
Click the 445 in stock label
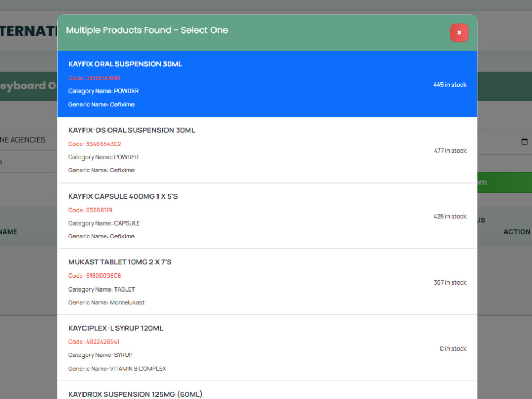(450, 85)
